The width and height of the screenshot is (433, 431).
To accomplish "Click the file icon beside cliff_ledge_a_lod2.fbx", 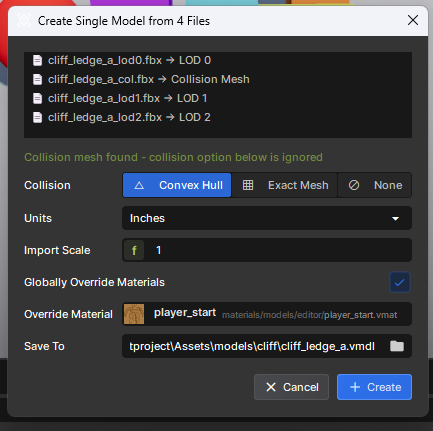I will point(37,117).
